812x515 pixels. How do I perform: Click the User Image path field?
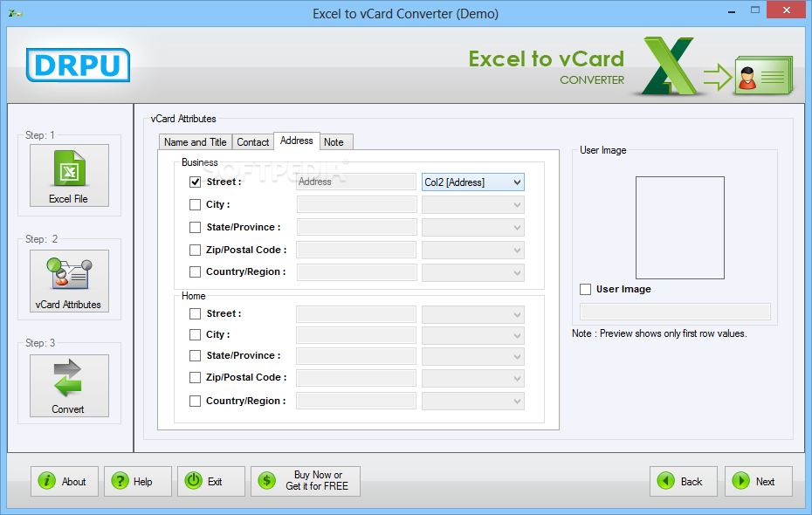pos(675,312)
